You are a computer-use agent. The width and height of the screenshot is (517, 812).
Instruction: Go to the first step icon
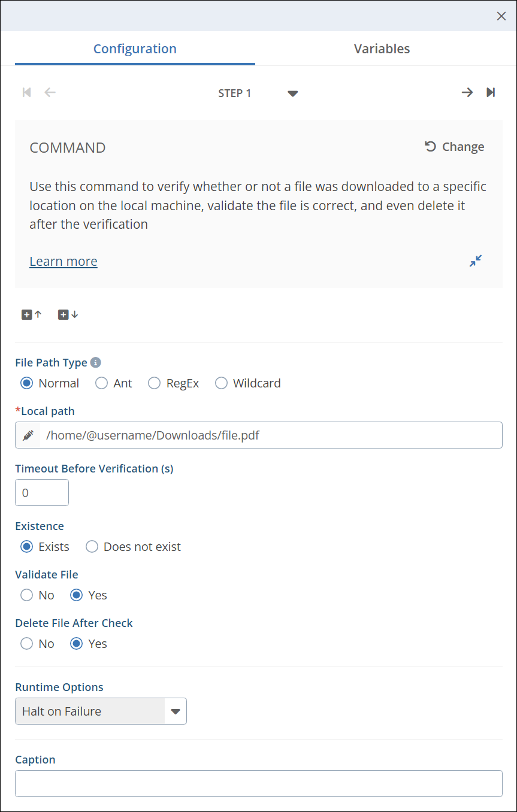pyautogui.click(x=26, y=92)
